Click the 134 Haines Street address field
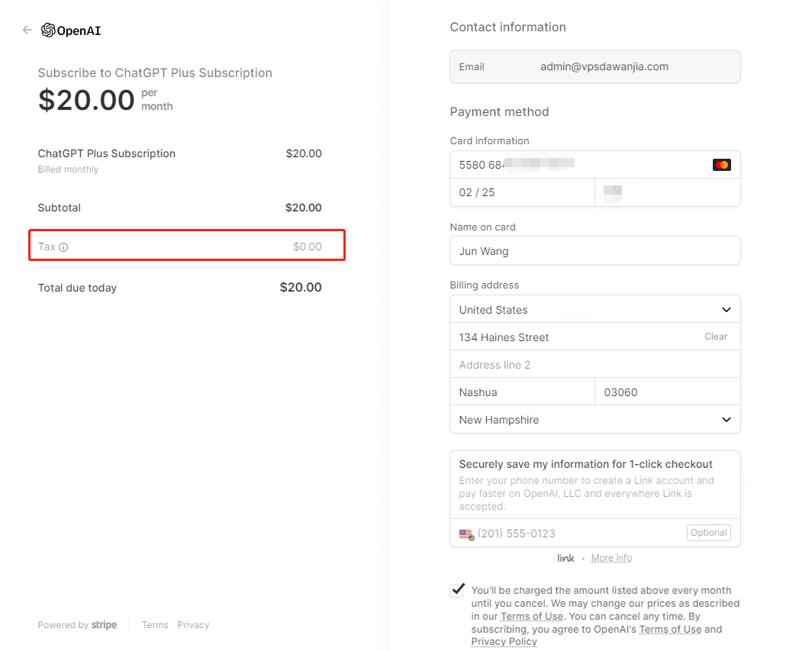812x651 pixels. tap(595, 337)
